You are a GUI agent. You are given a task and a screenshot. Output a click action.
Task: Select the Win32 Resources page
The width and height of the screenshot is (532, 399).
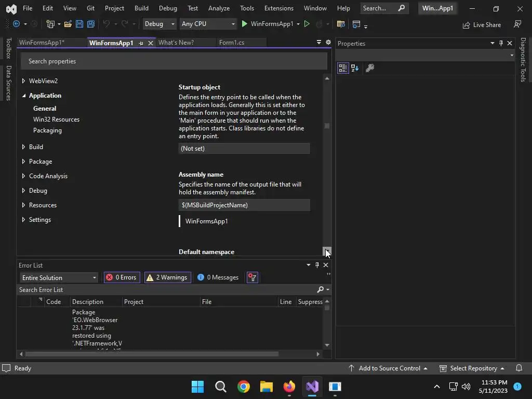point(56,119)
